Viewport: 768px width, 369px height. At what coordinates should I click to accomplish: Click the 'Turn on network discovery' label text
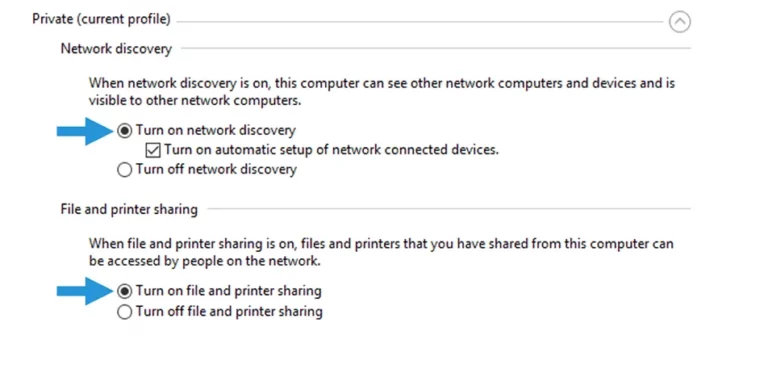pyautogui.click(x=216, y=130)
